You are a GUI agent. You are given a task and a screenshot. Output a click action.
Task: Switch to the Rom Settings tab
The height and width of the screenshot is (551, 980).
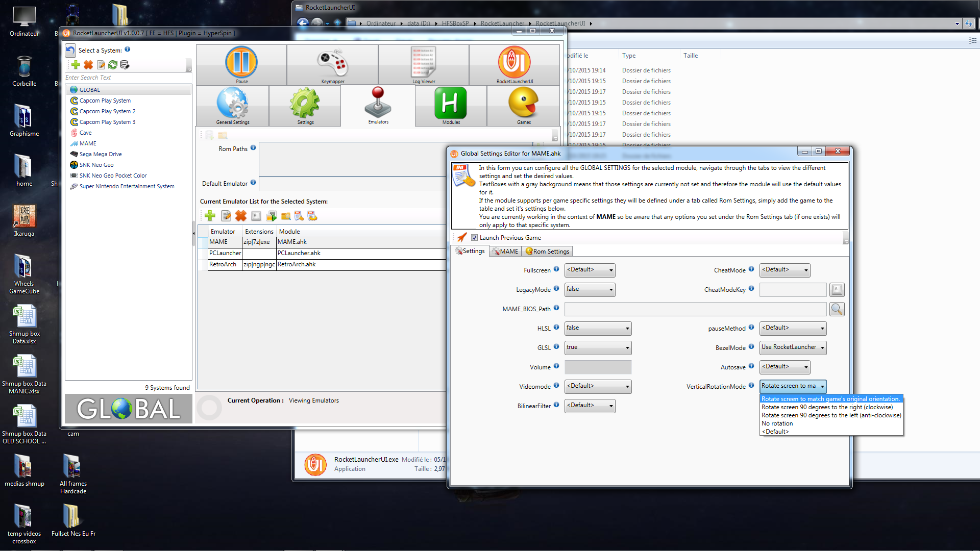pos(547,252)
